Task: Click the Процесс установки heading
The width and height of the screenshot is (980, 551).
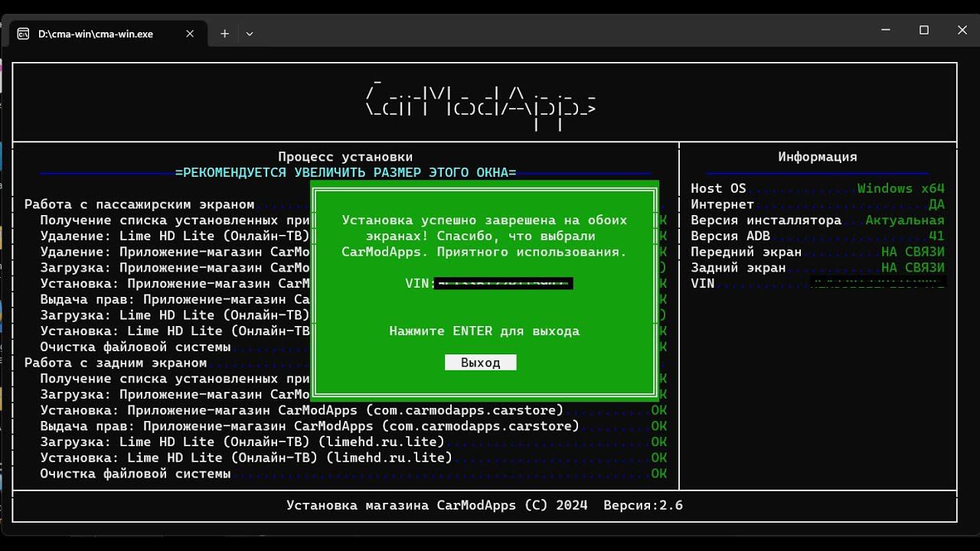Action: tap(345, 157)
